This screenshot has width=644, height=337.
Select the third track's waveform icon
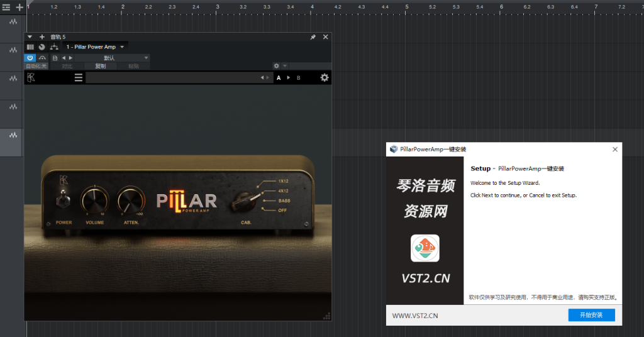click(13, 79)
